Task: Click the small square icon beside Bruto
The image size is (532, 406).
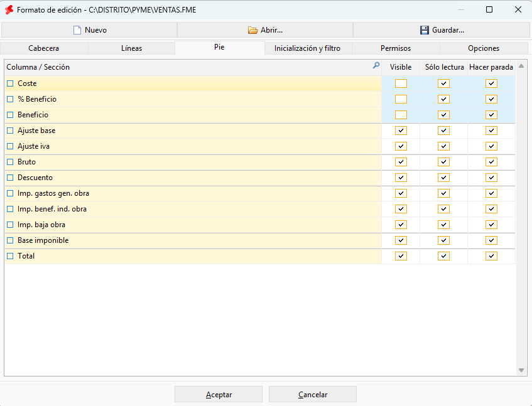Action: pos(10,162)
